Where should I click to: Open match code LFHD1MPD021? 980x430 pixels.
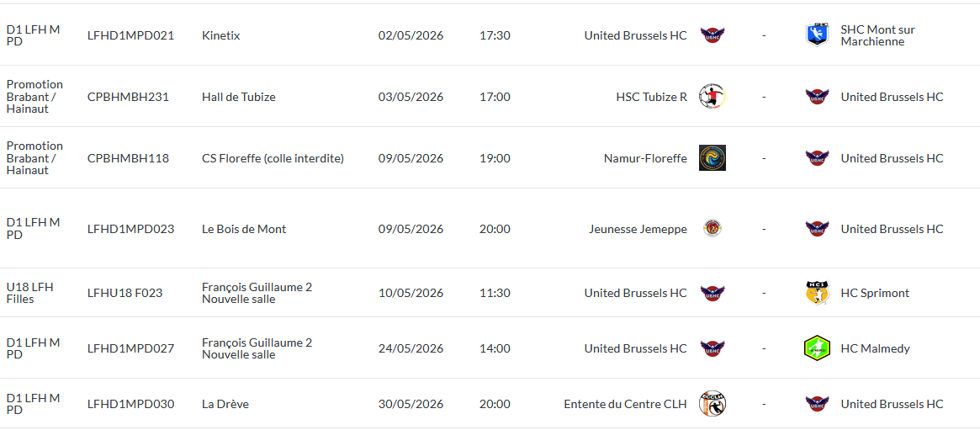pyautogui.click(x=130, y=35)
